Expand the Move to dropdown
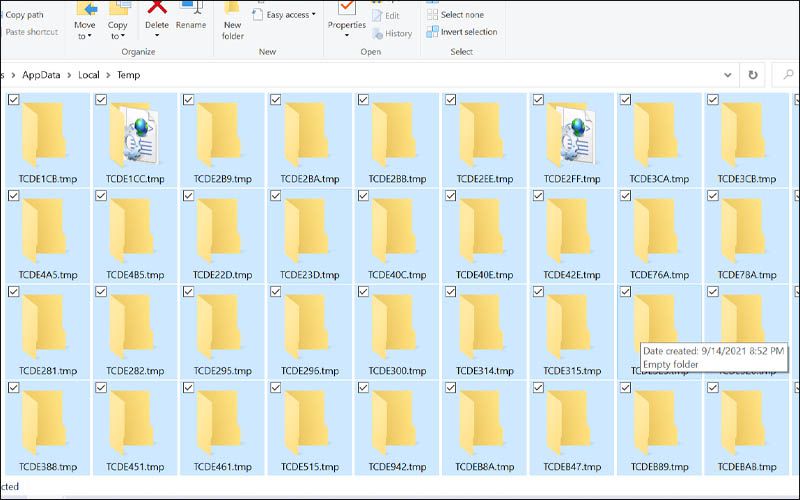This screenshot has width=800, height=500. [85, 30]
